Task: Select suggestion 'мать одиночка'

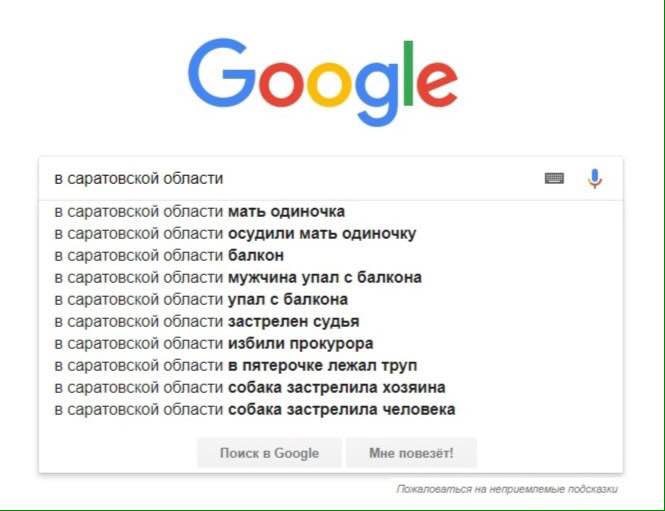Action: pyautogui.click(x=331, y=211)
